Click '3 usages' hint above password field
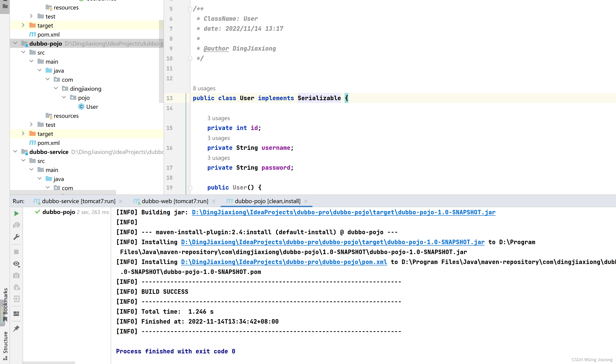The image size is (616, 364). pos(218,158)
